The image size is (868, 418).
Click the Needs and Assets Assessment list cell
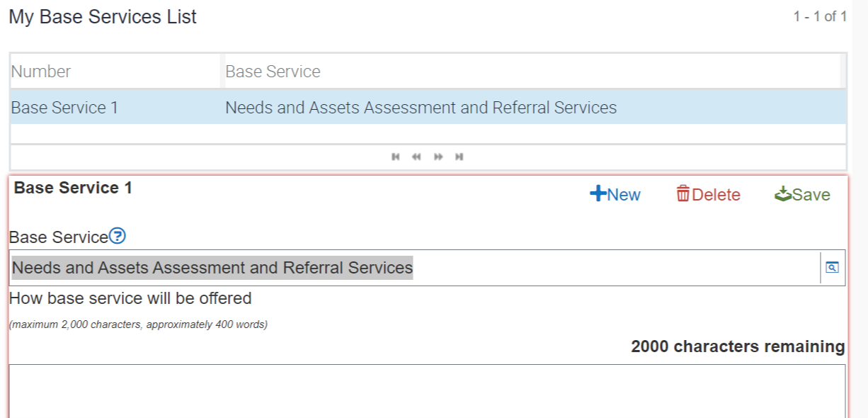(x=421, y=108)
